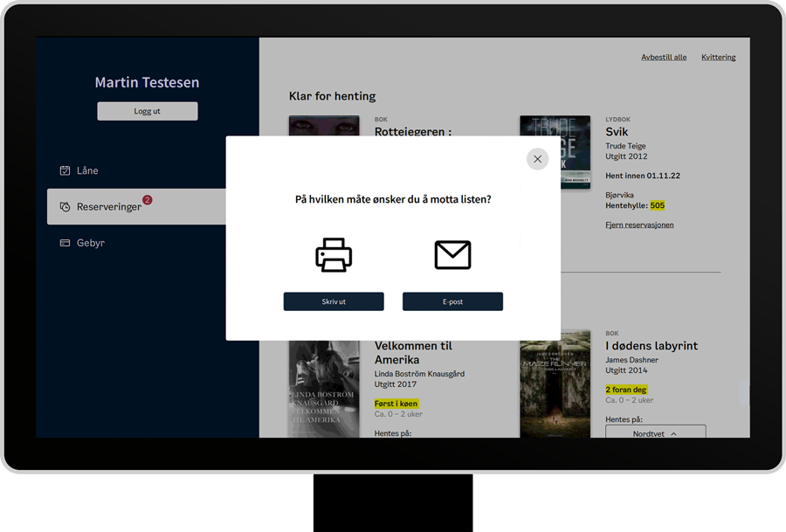
Task: Click the envelope e-mail icon
Action: pos(452,255)
